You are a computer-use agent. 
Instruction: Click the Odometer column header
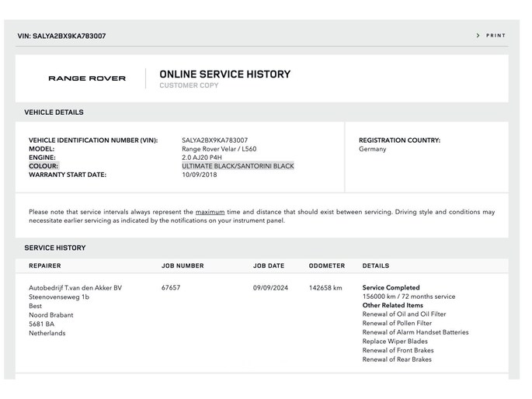[326, 266]
